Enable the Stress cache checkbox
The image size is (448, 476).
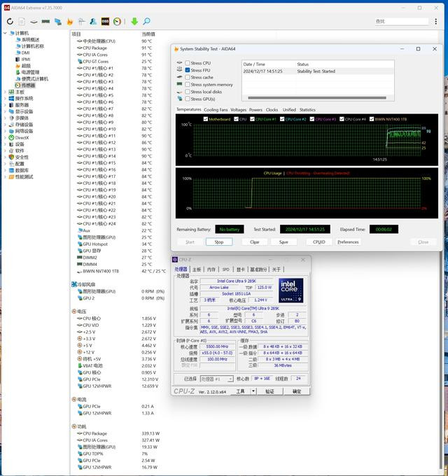188,78
